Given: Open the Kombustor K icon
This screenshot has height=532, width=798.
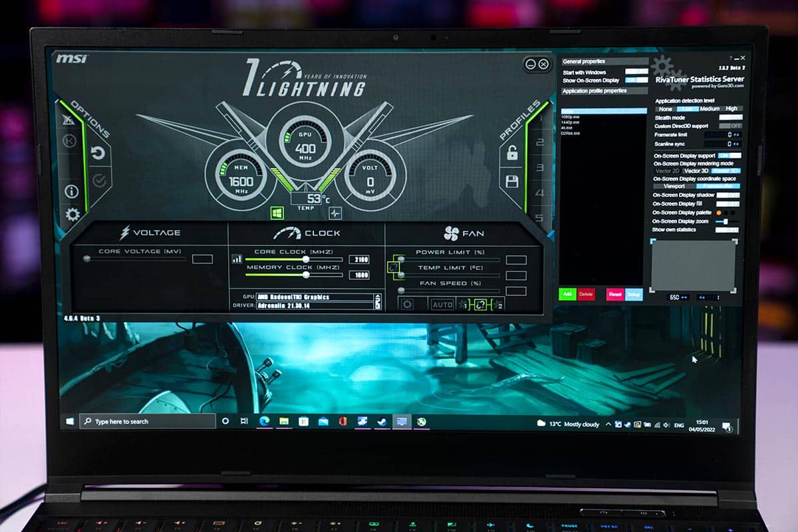Looking at the screenshot, I should click(70, 141).
